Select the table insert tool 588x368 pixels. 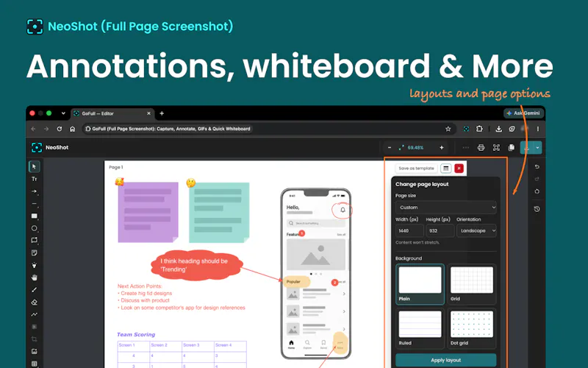click(x=34, y=364)
